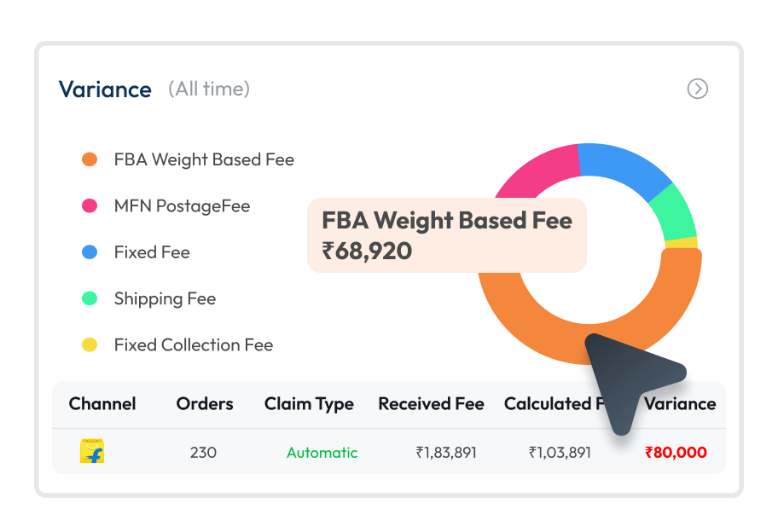
Task: Click the Flipkart channel icon
Action: click(x=92, y=452)
